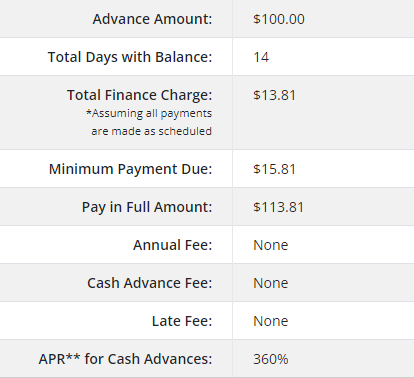This screenshot has width=414, height=378.
Task: Select the 360% APR value
Action: pyautogui.click(x=271, y=359)
